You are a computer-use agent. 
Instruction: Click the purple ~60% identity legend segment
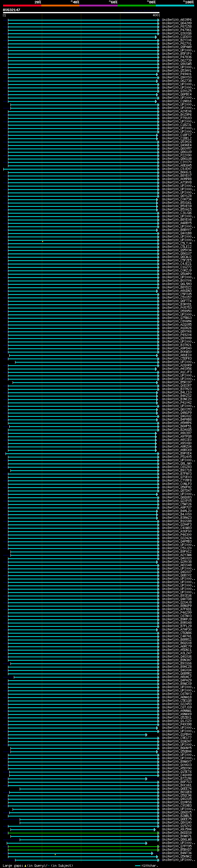click(x=98, y=6)
